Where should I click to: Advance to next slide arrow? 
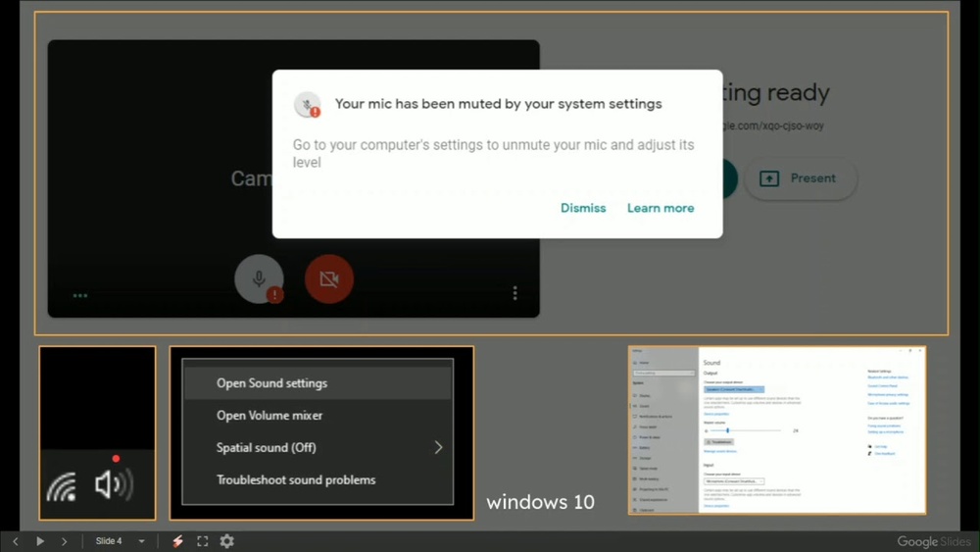64,541
